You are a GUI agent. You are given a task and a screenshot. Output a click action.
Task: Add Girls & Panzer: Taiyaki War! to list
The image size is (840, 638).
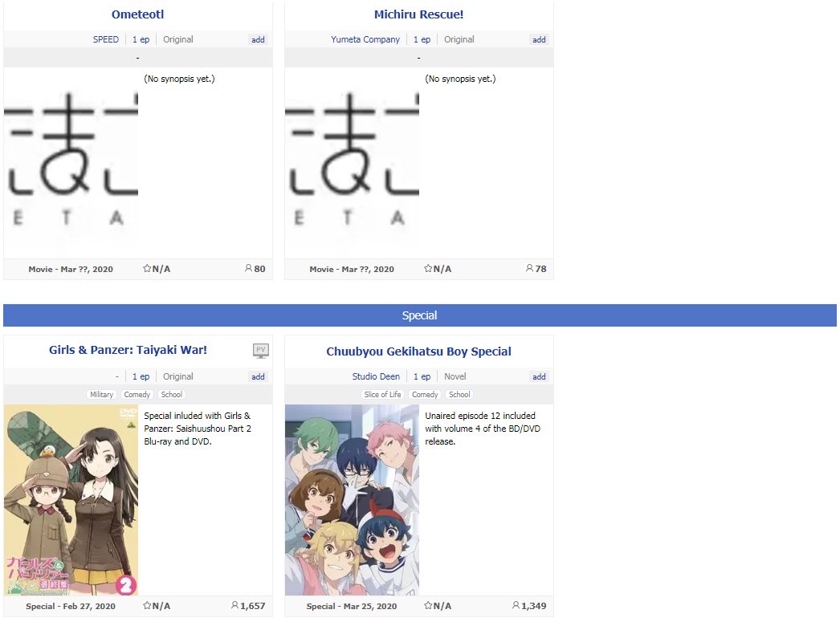tap(259, 377)
